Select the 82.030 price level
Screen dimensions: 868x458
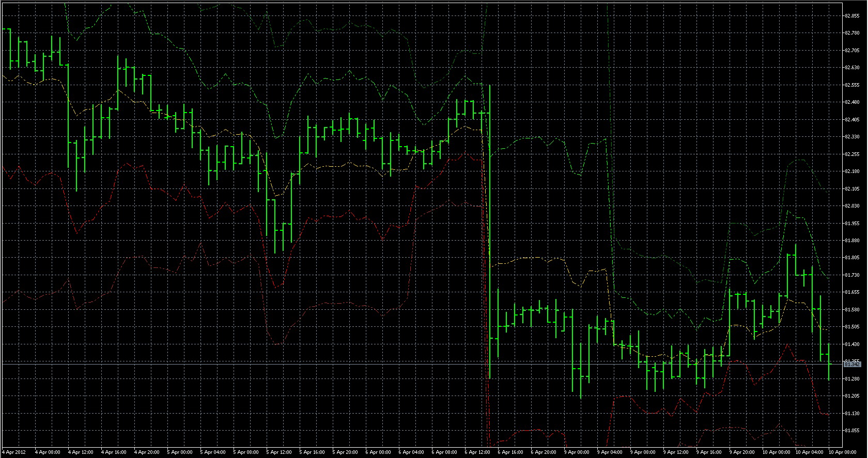[852, 206]
